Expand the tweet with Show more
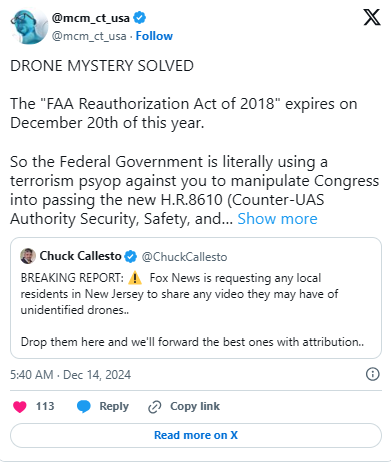The image size is (391, 463). [x=277, y=219]
